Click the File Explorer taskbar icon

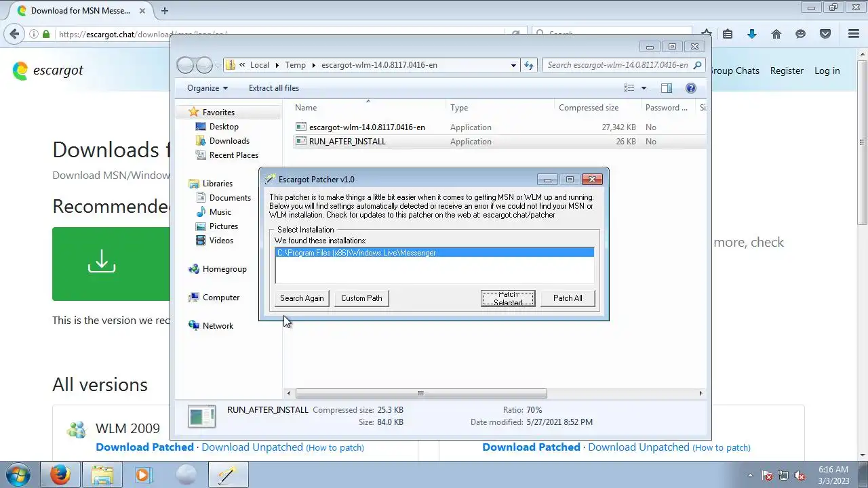pos(102,475)
